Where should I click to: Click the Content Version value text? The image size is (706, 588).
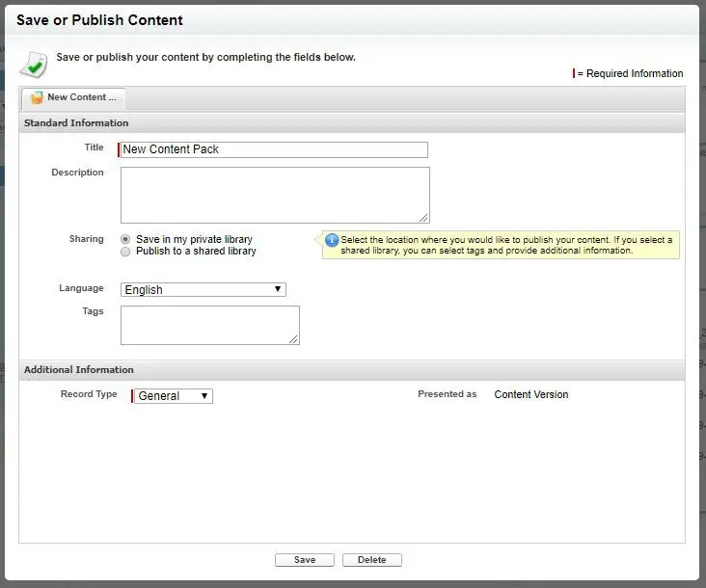[531, 394]
